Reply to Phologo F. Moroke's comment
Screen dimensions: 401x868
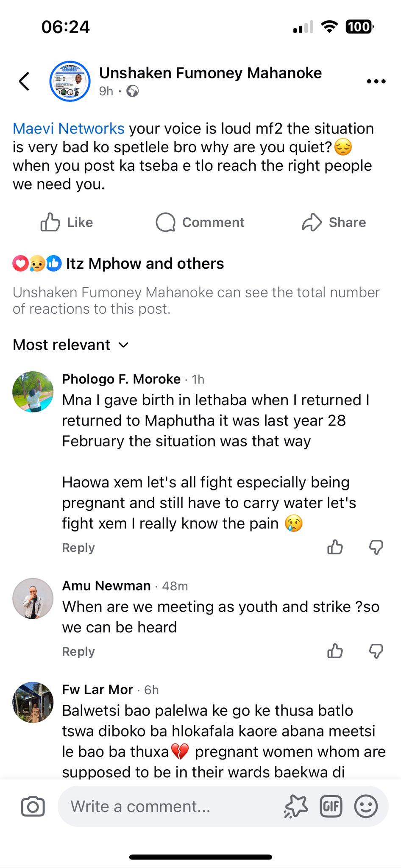click(x=78, y=548)
